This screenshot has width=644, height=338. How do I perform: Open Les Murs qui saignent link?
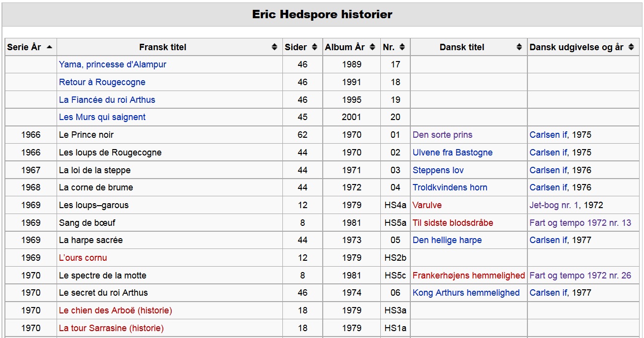102,117
